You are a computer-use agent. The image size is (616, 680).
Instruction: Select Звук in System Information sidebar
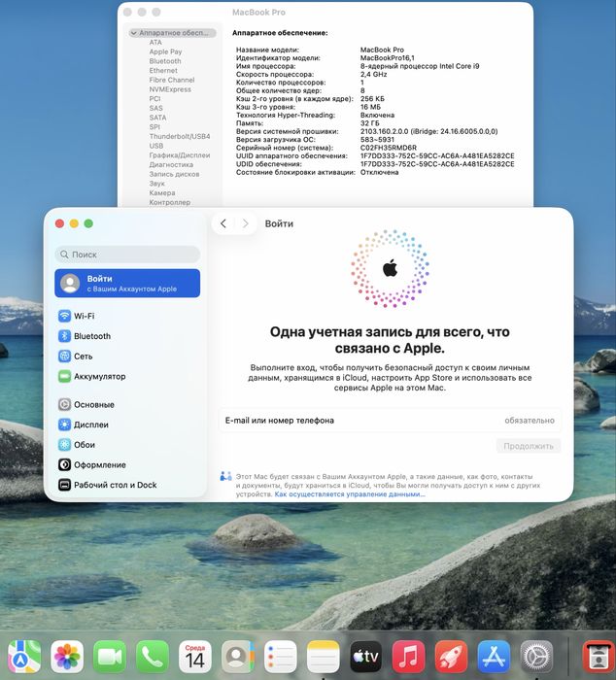[157, 184]
